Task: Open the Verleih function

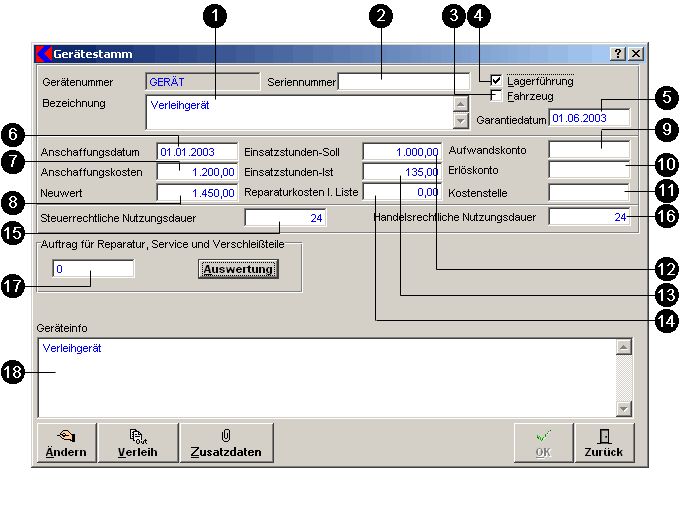Action: pos(137,442)
